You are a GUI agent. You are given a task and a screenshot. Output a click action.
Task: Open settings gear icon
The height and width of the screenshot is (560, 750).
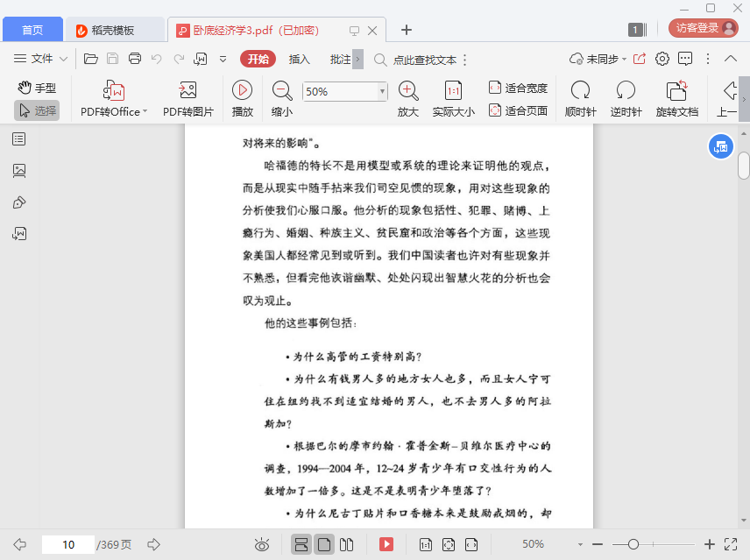click(662, 59)
